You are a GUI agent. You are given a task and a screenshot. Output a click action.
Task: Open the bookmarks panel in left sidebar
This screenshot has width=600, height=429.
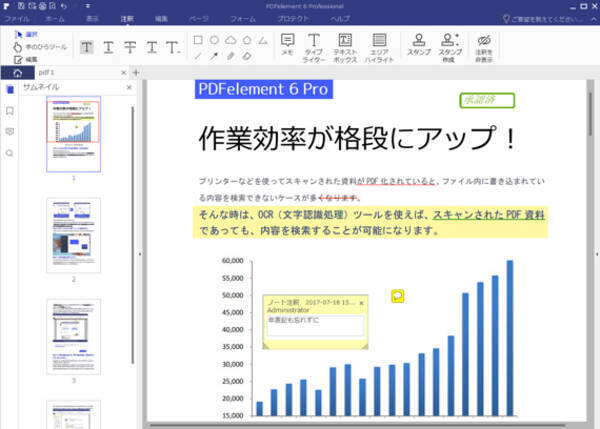coord(9,110)
